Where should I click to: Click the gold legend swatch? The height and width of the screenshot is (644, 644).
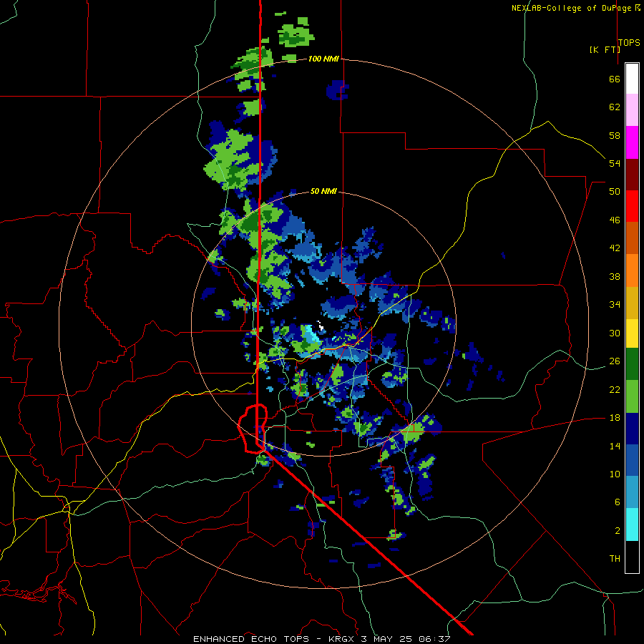click(x=632, y=302)
